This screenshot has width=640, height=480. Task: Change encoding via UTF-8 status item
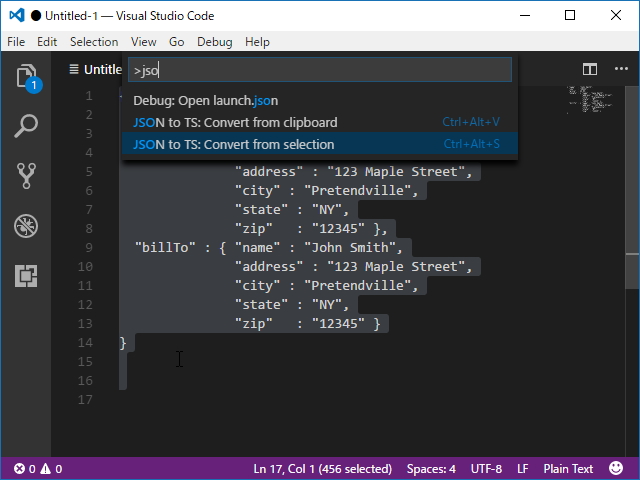coord(486,469)
